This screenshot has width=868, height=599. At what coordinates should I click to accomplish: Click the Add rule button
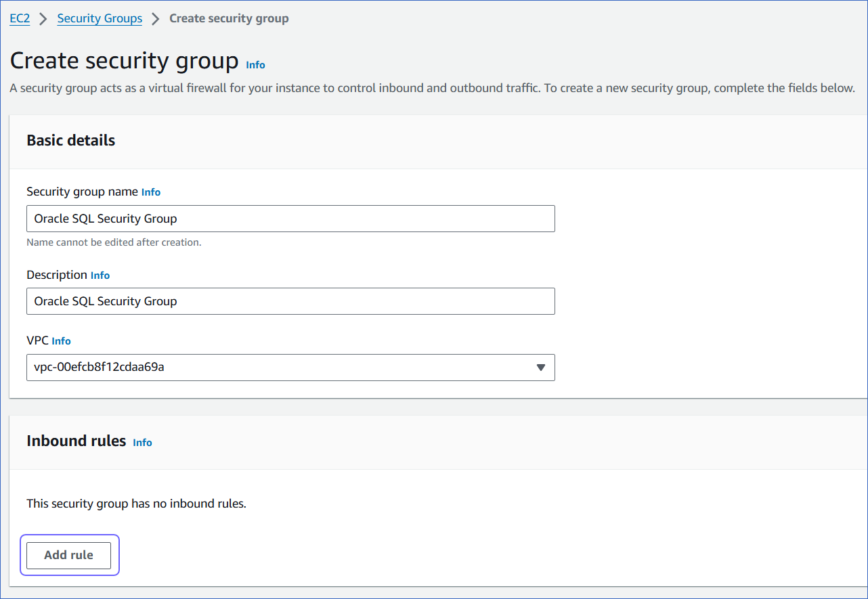[x=69, y=555]
